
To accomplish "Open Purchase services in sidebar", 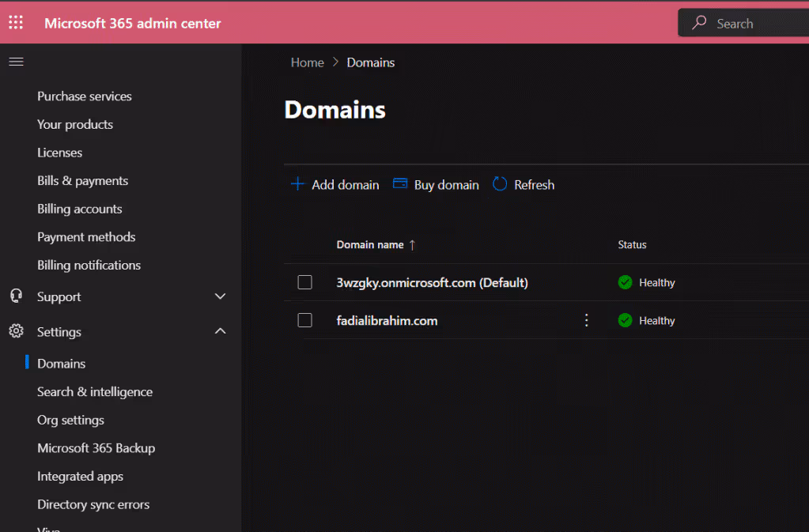I will tap(84, 96).
